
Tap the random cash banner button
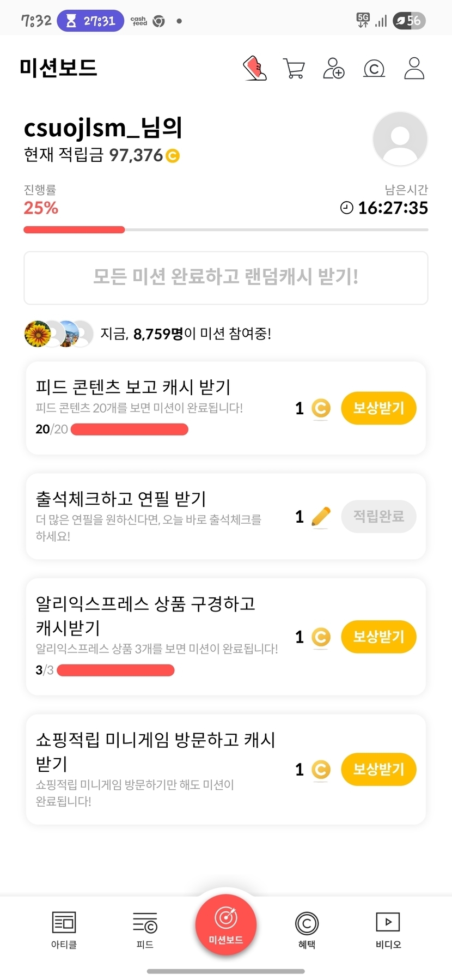click(225, 277)
